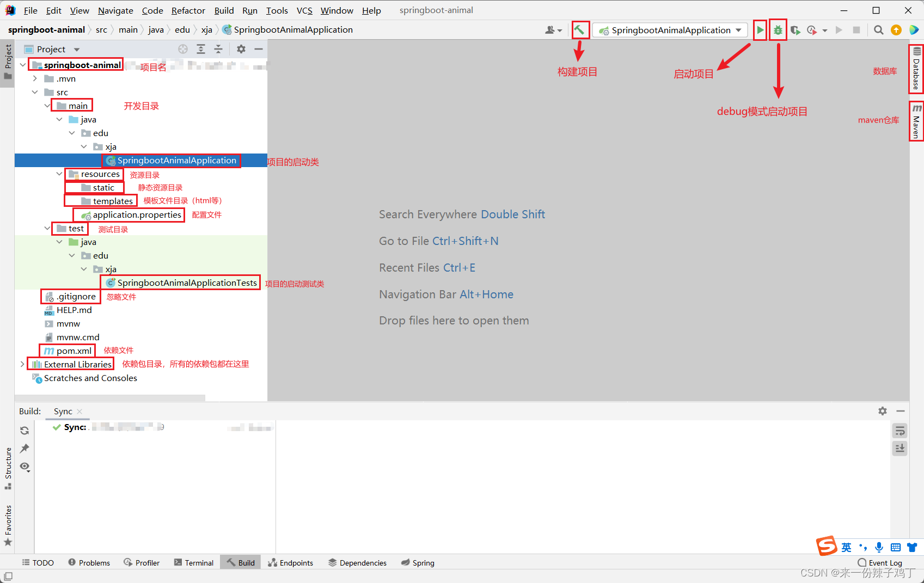Open the Terminal tool window
The width and height of the screenshot is (924, 583).
(x=194, y=562)
